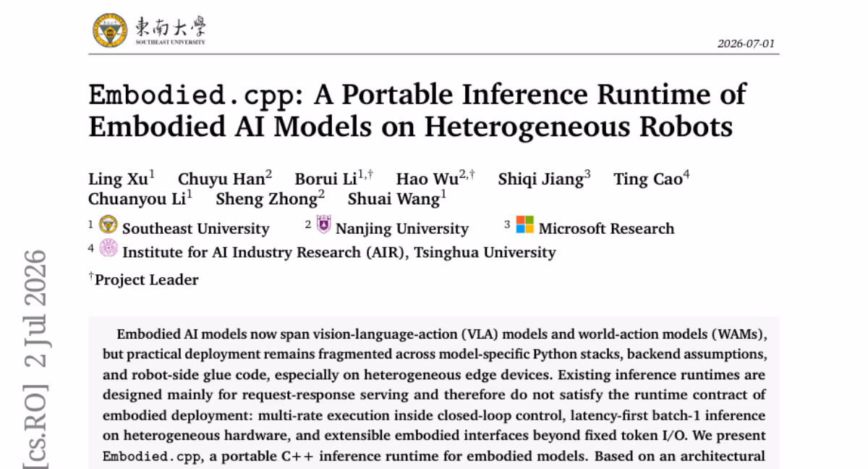This screenshot has height=469, width=868.
Task: Click author name Chuanyou Li
Action: pos(136,198)
